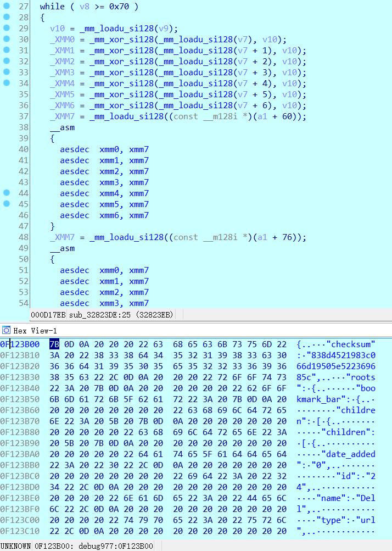Click 'debug977:0F123B00' status bar text
The image size is (392, 551).
(x=115, y=546)
